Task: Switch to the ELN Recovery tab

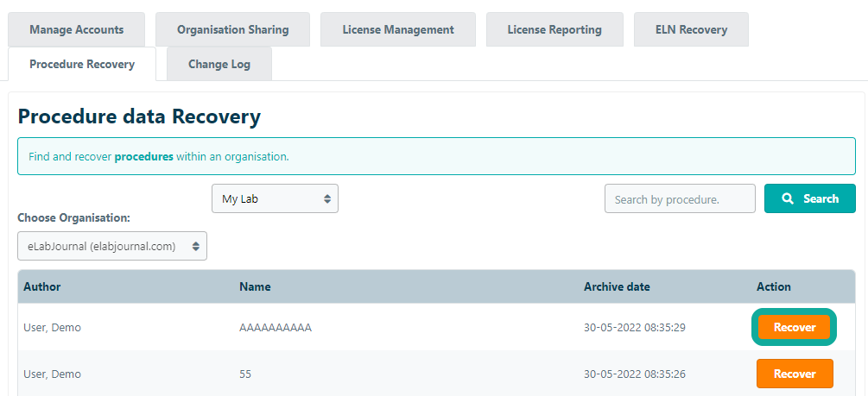Action: 690,29
